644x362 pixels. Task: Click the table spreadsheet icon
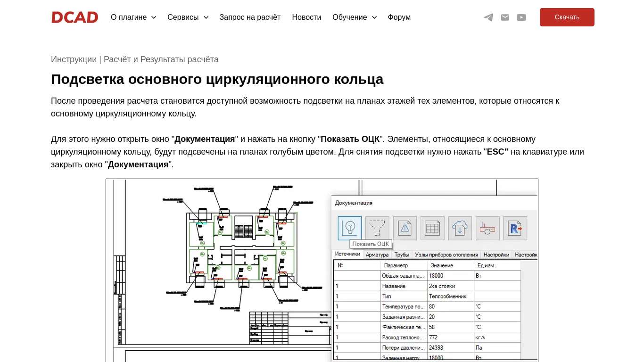[432, 228]
